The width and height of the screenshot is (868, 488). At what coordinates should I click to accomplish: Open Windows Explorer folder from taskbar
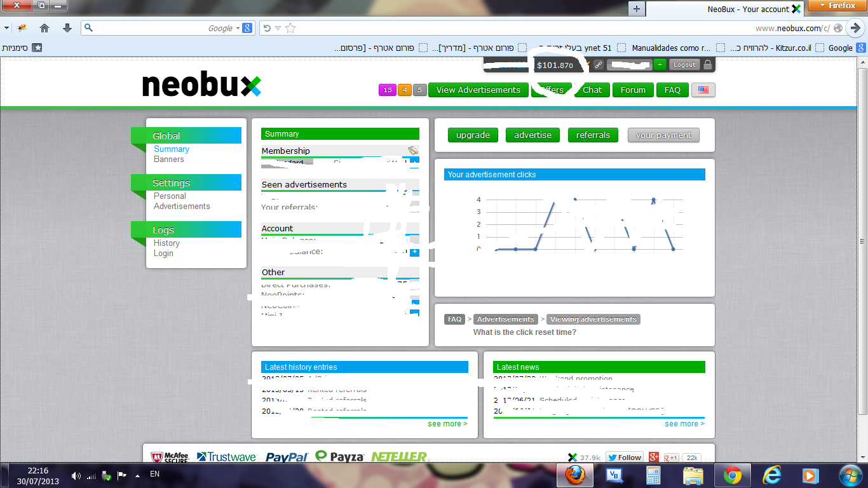pyautogui.click(x=693, y=475)
